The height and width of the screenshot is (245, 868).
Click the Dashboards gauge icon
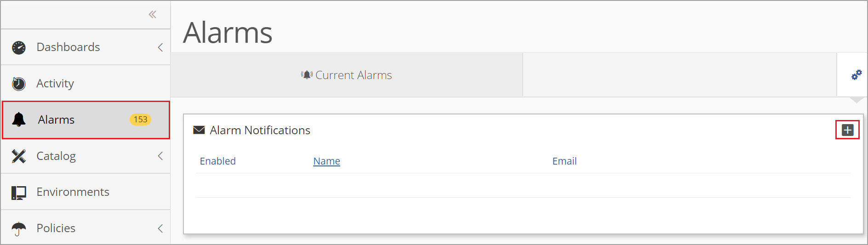[x=19, y=47]
